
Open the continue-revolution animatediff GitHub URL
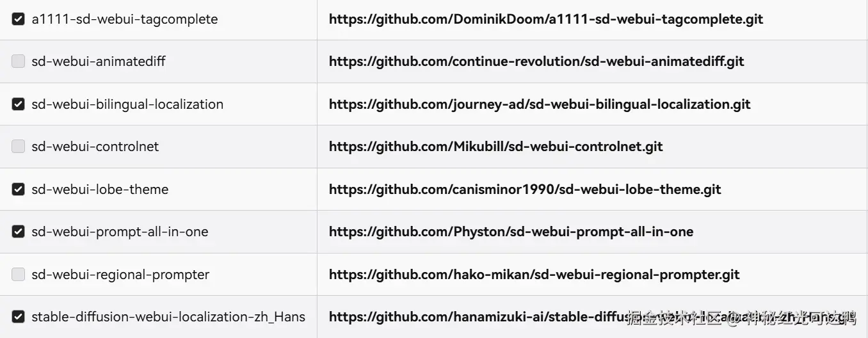click(x=536, y=61)
